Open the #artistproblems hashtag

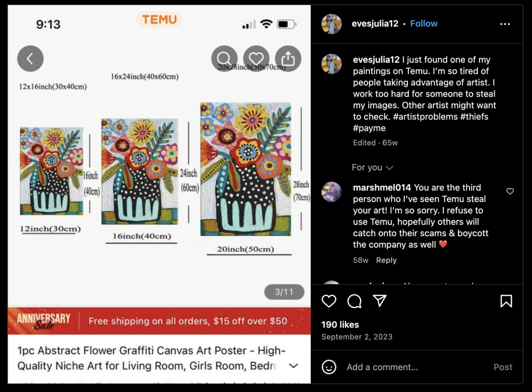point(425,117)
